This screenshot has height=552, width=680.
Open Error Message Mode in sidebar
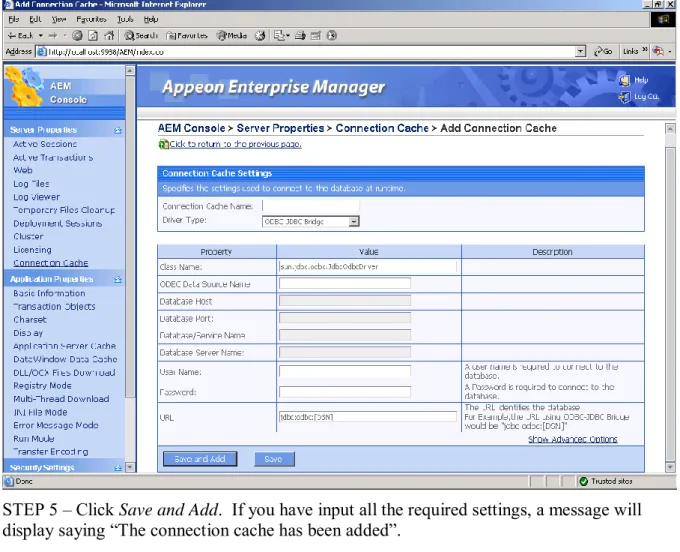pos(56,425)
